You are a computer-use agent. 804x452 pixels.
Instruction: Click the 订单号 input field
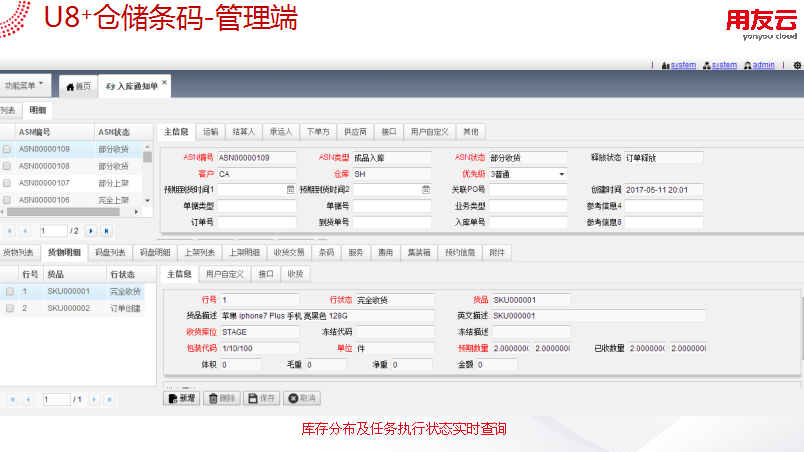click(x=256, y=222)
